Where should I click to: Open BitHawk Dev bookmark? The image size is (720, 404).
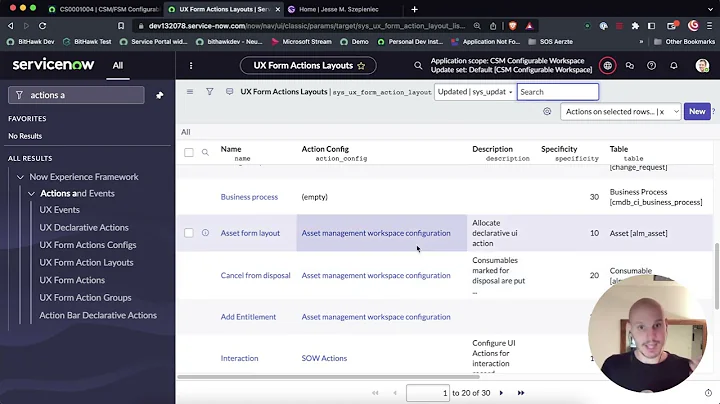30,42
